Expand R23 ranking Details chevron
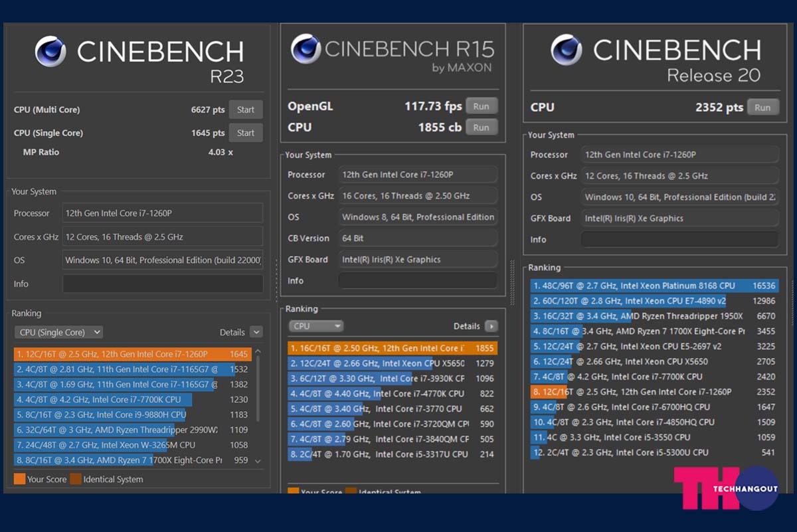This screenshot has height=532, width=797. (256, 332)
